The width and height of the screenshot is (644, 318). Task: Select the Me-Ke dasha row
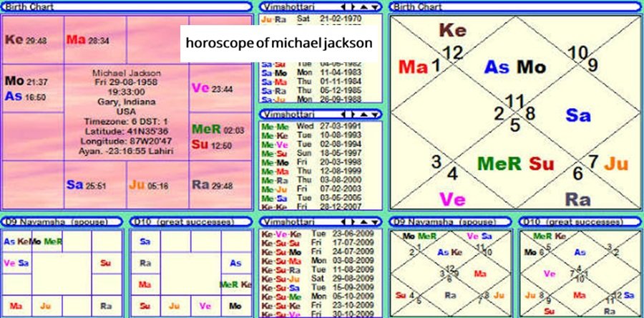[312, 135]
